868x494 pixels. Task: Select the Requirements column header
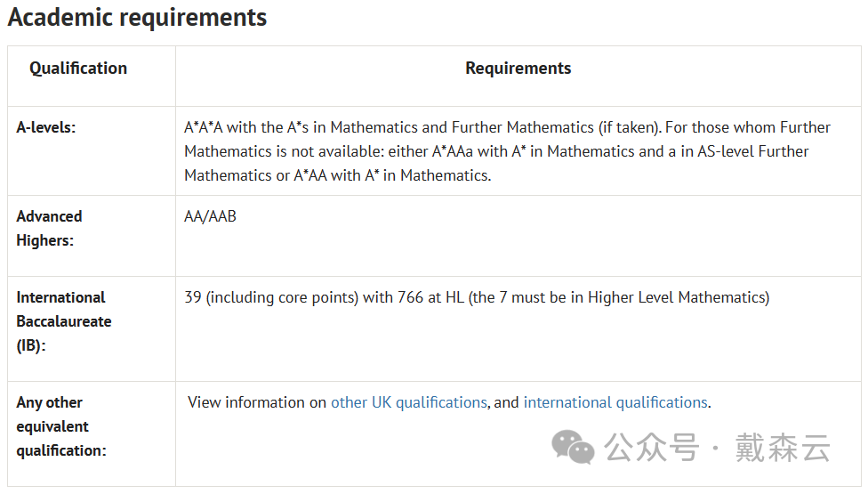pyautogui.click(x=518, y=69)
